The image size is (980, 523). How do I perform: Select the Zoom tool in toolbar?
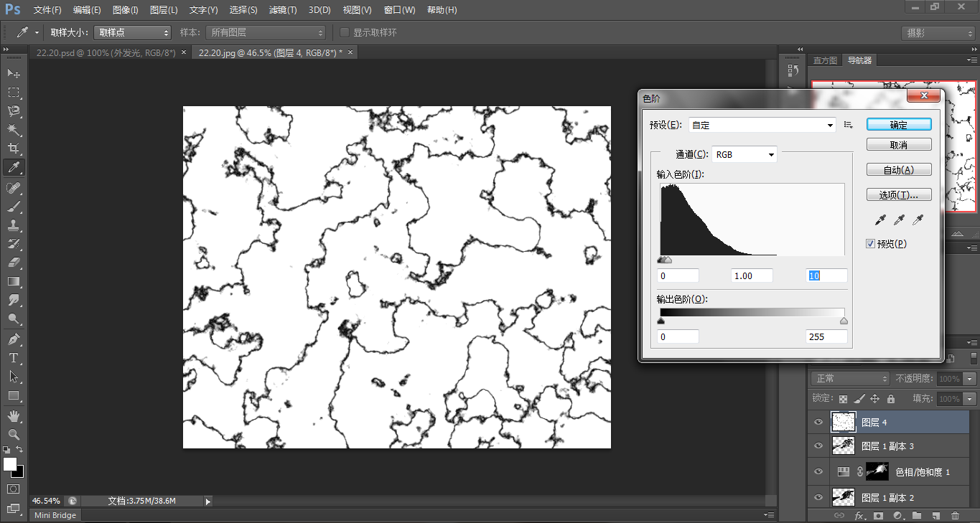pyautogui.click(x=14, y=435)
